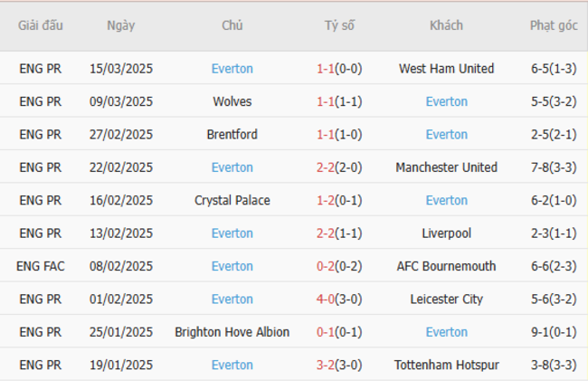The height and width of the screenshot is (390, 588).
Task: Select the "Ngày" column header
Action: (120, 25)
